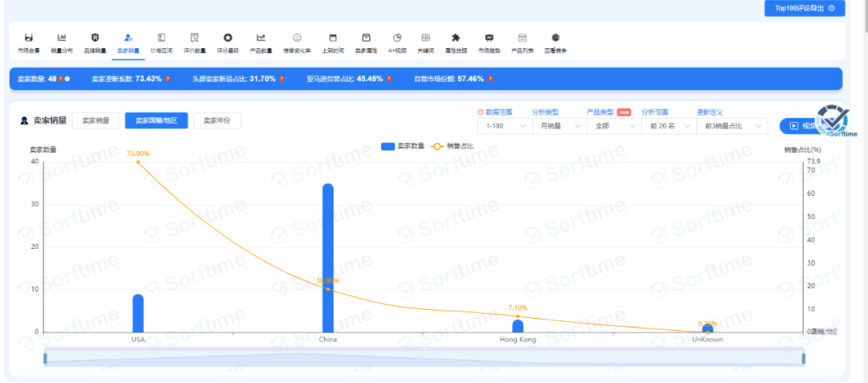Open the 价格区间 price range icon
The width and height of the screenshot is (868, 383).
162,38
